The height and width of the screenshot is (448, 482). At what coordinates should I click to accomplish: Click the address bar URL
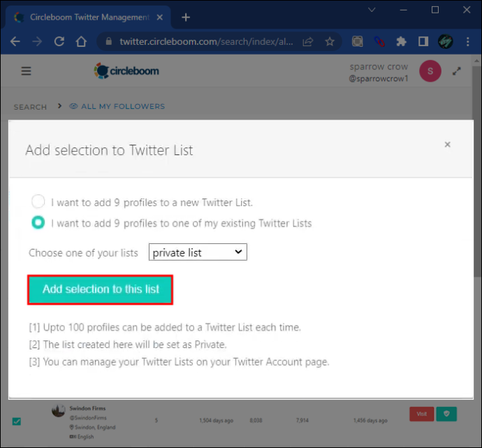[x=206, y=41]
